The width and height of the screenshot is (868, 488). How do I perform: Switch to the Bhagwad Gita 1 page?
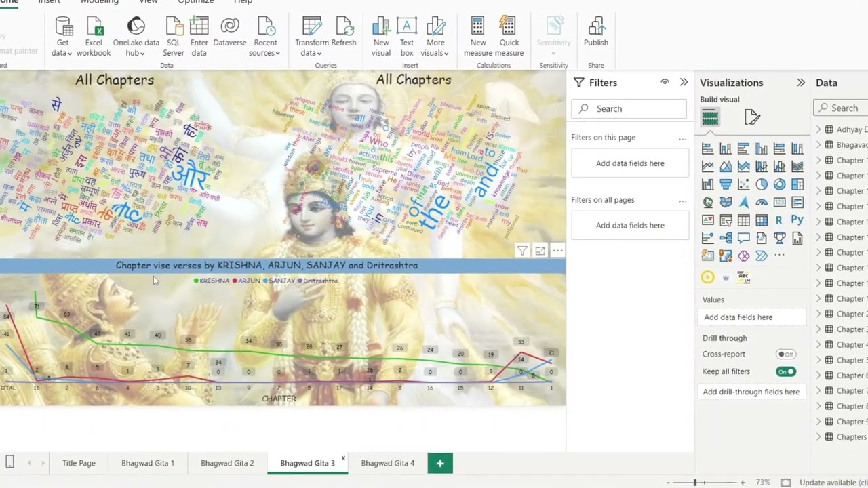(148, 463)
